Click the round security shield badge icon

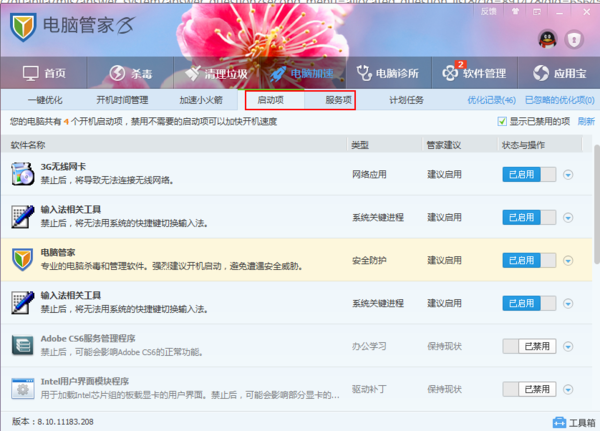pos(574,39)
